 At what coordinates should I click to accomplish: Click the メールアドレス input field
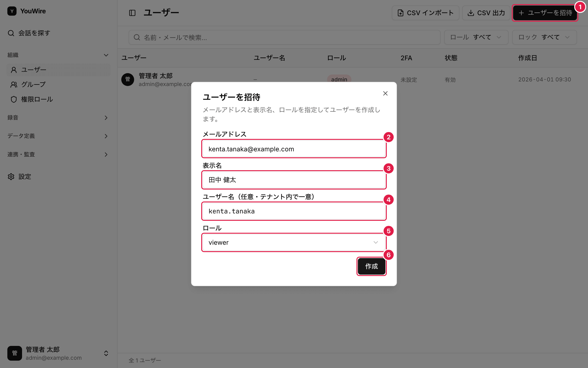(x=294, y=149)
